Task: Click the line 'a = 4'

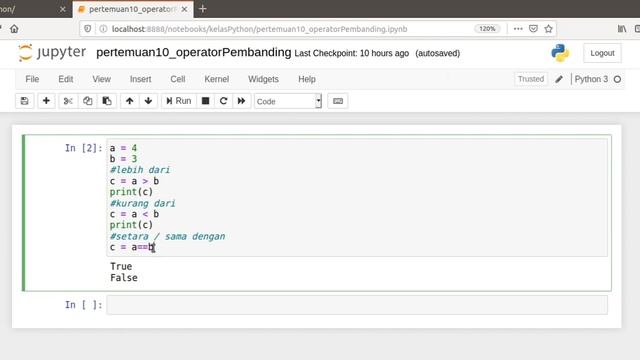Action: pos(123,148)
